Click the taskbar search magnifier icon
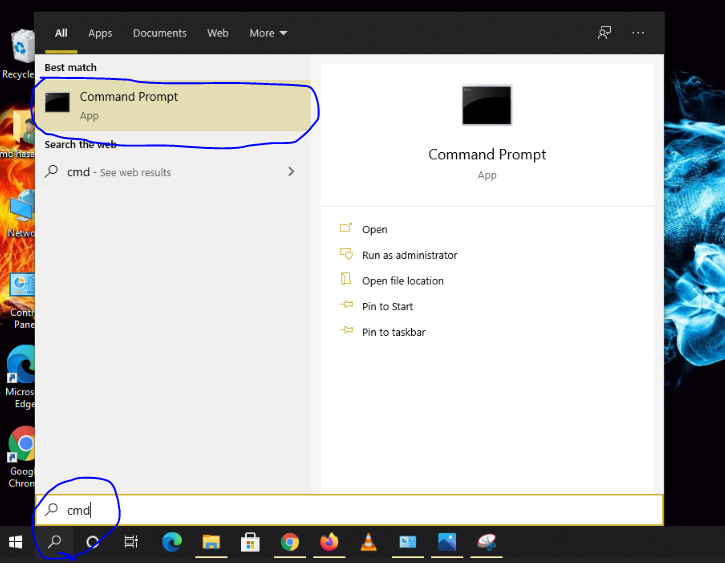The height and width of the screenshot is (581, 725). point(55,542)
